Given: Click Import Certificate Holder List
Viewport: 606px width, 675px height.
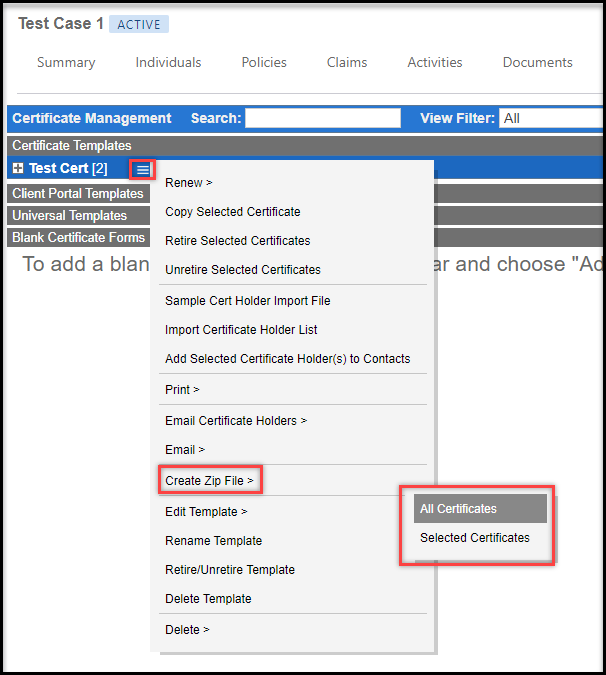Looking at the screenshot, I should coord(241,330).
